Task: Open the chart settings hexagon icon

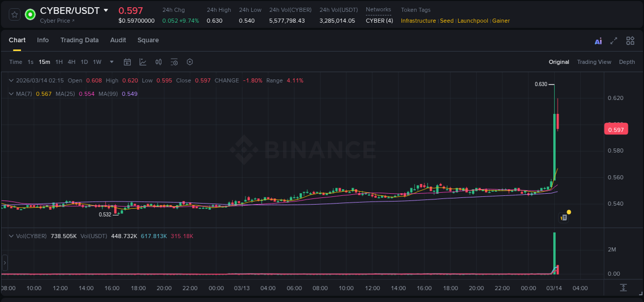Action: click(190, 62)
